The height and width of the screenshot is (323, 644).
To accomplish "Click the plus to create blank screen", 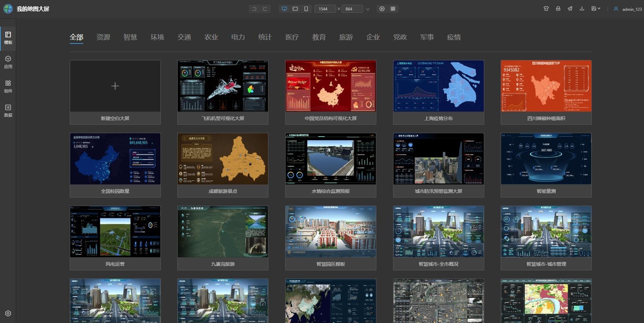I will click(115, 86).
